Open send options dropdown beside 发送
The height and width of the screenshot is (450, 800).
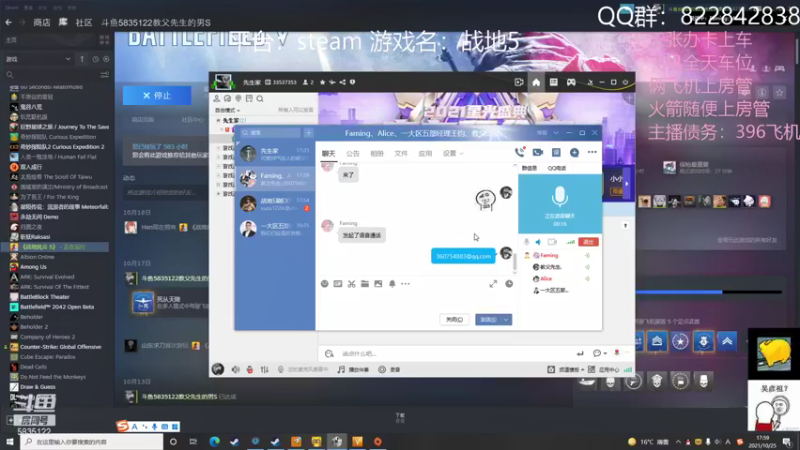point(506,319)
